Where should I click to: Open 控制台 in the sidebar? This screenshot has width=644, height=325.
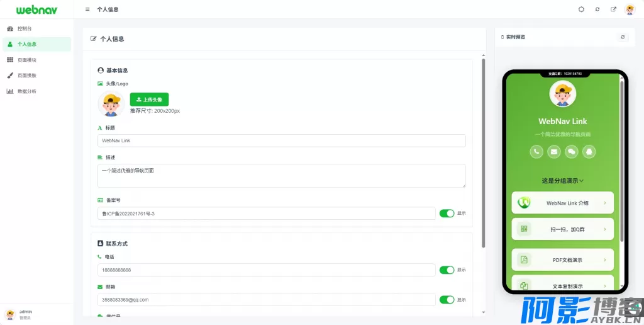pyautogui.click(x=25, y=29)
